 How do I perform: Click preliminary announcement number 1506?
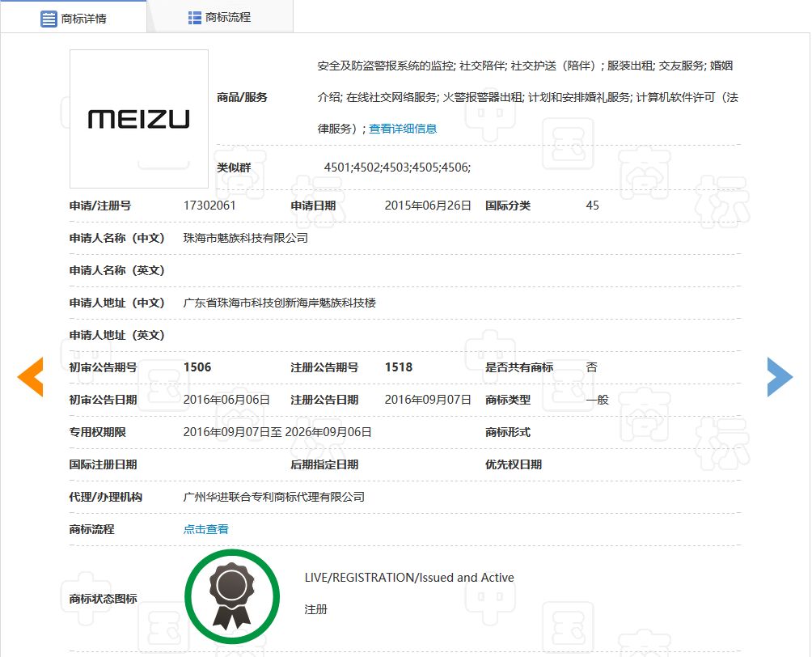[x=197, y=367]
